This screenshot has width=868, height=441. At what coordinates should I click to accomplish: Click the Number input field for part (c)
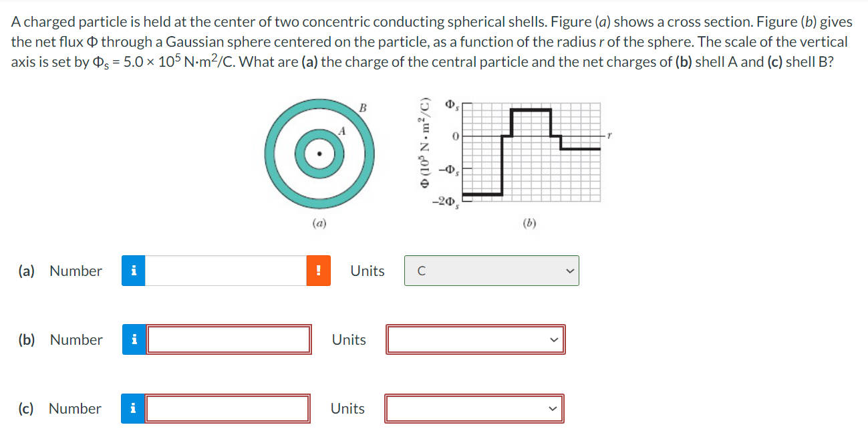click(227, 408)
